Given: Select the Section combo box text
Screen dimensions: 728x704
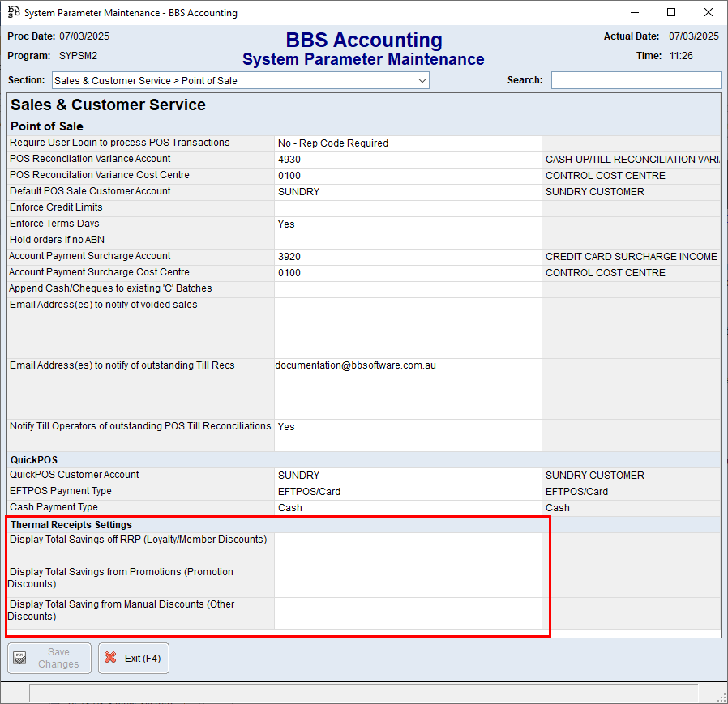Looking at the screenshot, I should 235,81.
